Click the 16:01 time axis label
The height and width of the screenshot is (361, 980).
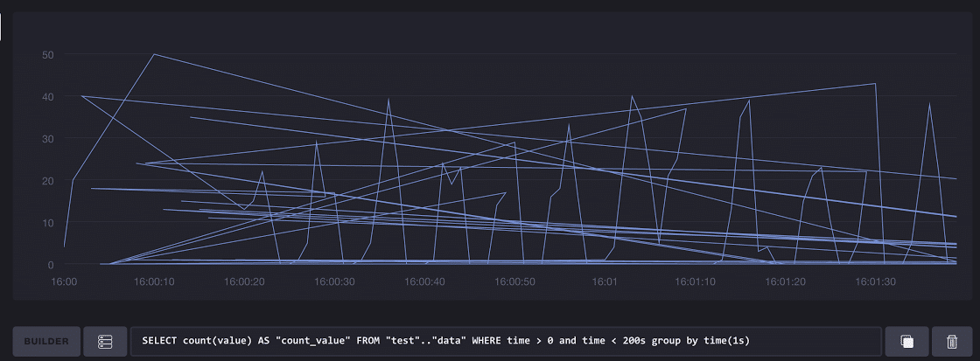pyautogui.click(x=605, y=282)
